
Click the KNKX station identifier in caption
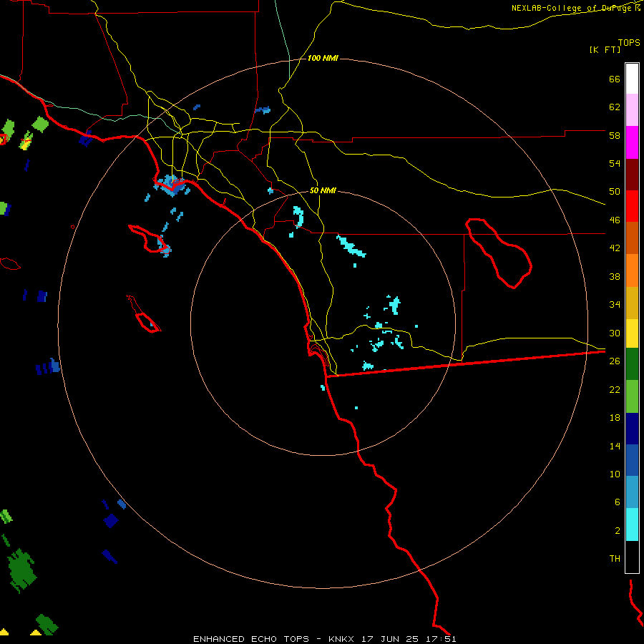click(x=341, y=639)
